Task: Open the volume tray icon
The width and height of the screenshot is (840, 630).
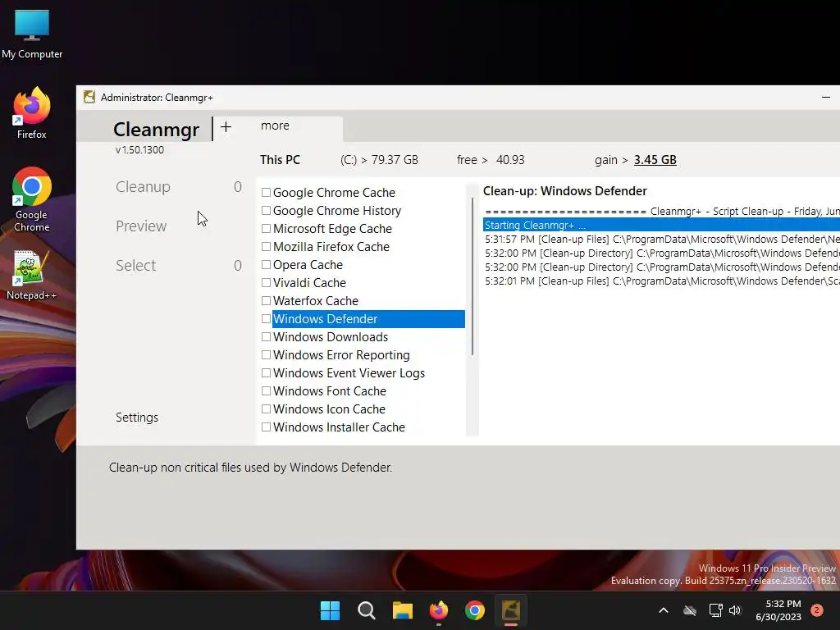Action: (x=735, y=610)
